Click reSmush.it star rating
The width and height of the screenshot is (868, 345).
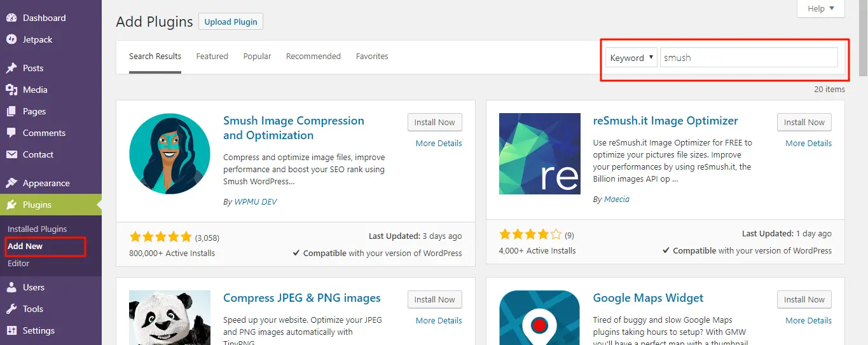[x=530, y=234]
